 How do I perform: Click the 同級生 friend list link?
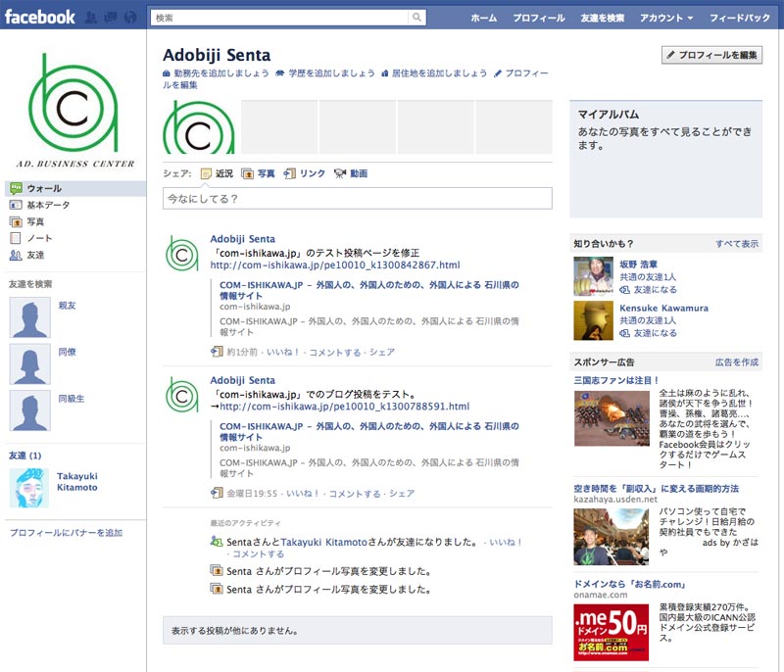pos(71,399)
